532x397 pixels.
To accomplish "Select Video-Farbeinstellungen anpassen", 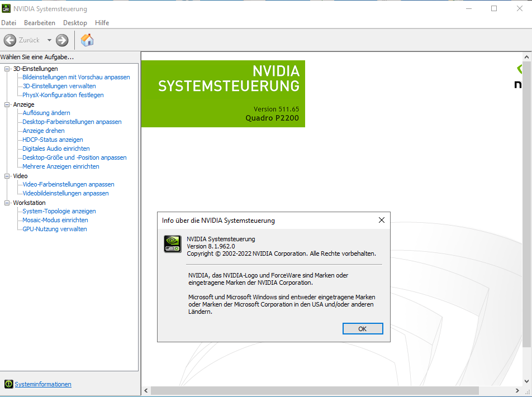I will coord(68,184).
